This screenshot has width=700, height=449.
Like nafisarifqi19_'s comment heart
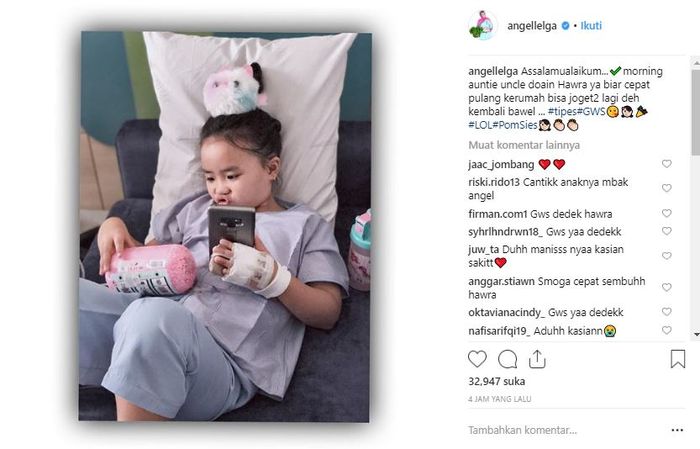point(667,330)
